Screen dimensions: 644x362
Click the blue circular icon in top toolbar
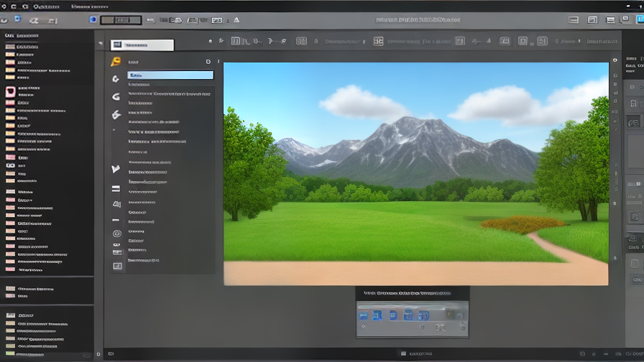(x=93, y=20)
